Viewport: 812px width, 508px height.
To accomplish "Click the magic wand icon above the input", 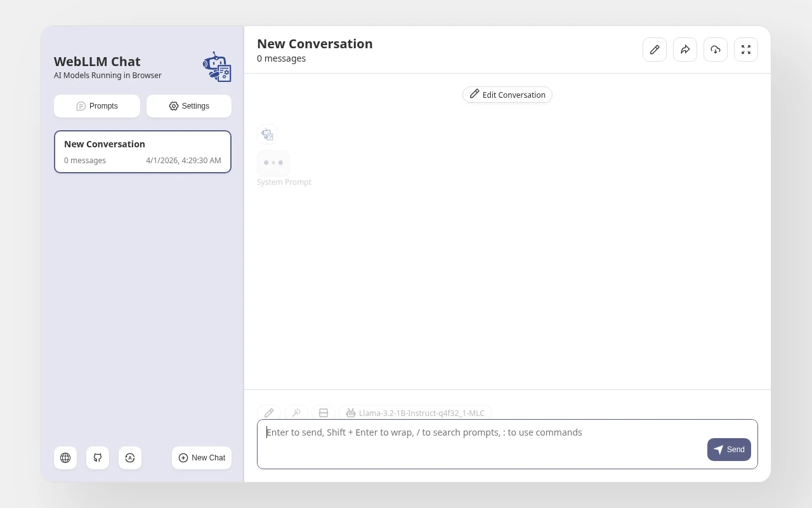I will 296,413.
